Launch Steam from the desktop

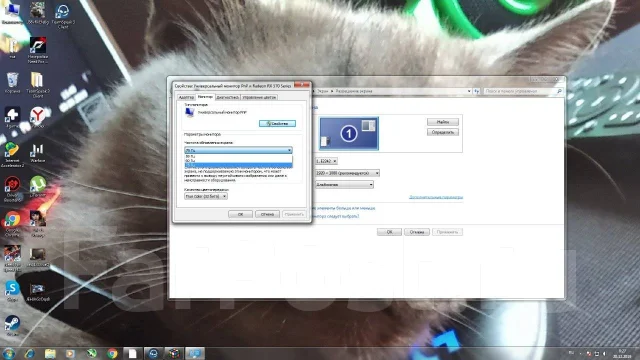[12, 326]
